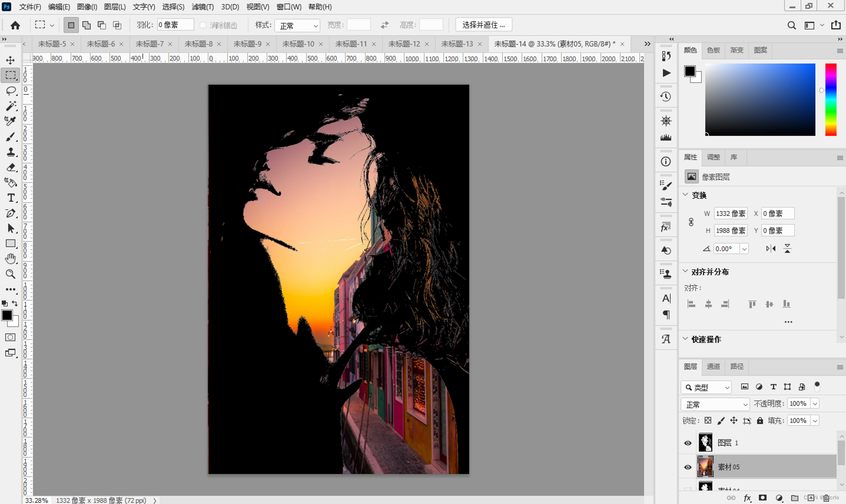Add a layer style fx
The height and width of the screenshot is (504, 846).
747,498
